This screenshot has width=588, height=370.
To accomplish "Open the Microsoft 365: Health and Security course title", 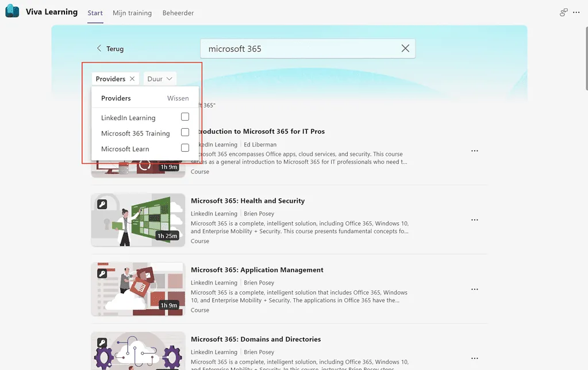I will pos(248,201).
